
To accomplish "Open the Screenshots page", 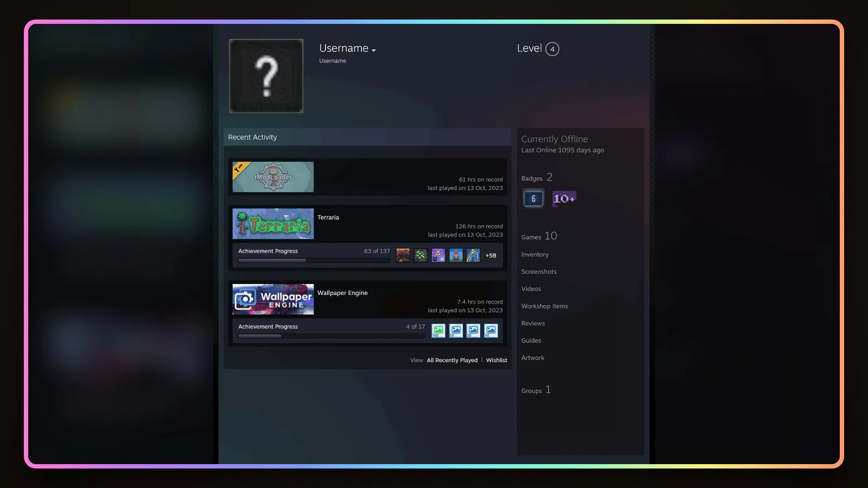I will click(x=539, y=272).
